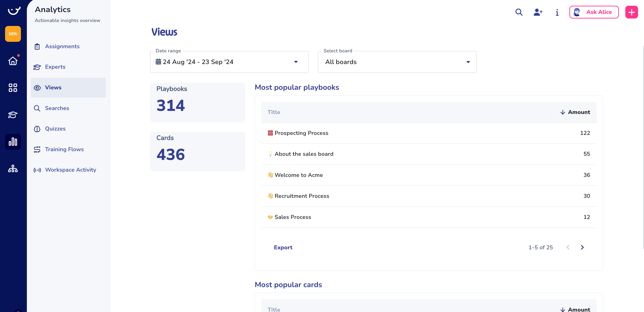Image resolution: width=644 pixels, height=312 pixels.
Task: Click the Ask Alice button
Action: [594, 12]
